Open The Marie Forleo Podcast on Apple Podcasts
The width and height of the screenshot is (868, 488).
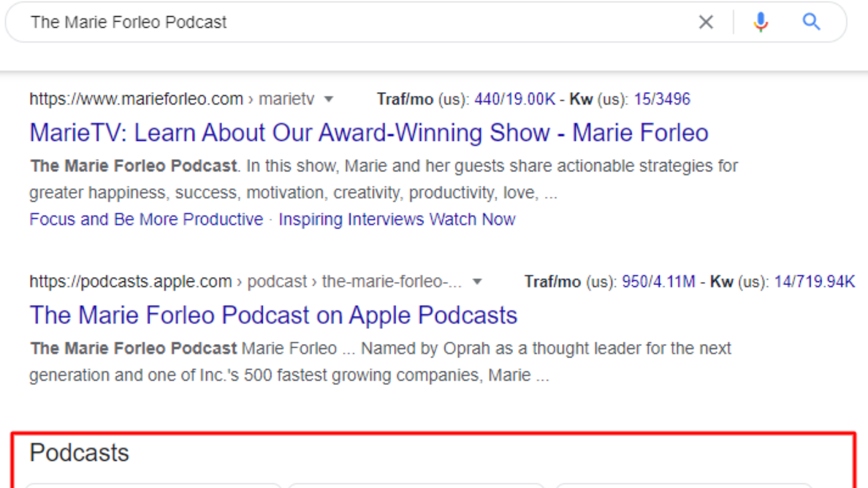[x=273, y=315]
